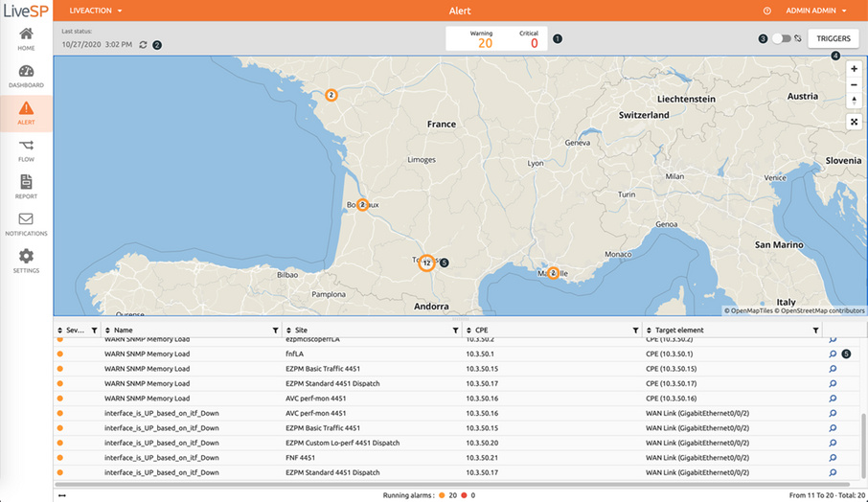The width and height of the screenshot is (868, 502).
Task: Zoom in on the map
Action: pyautogui.click(x=854, y=69)
